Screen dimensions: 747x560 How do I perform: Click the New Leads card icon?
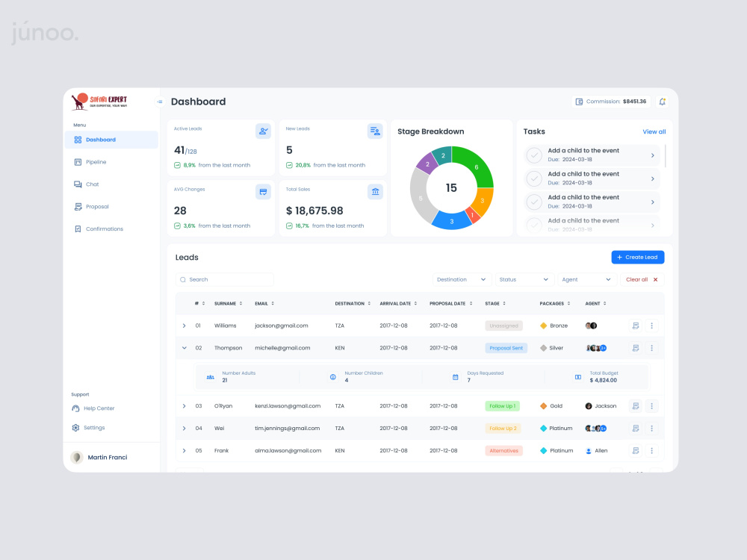(375, 131)
